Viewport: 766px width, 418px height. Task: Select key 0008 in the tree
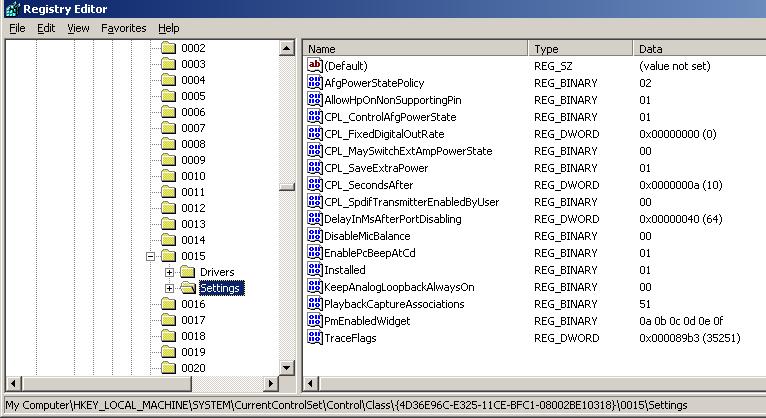click(193, 144)
